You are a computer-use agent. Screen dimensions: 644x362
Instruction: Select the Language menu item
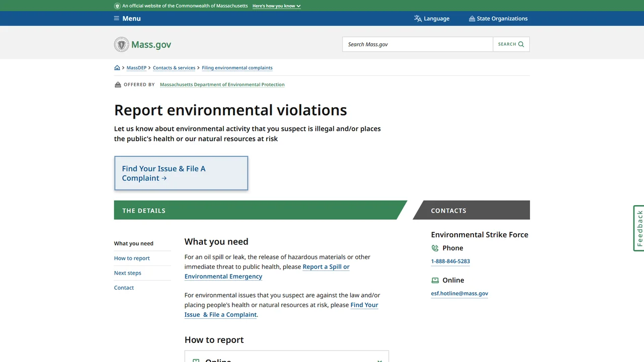(432, 19)
